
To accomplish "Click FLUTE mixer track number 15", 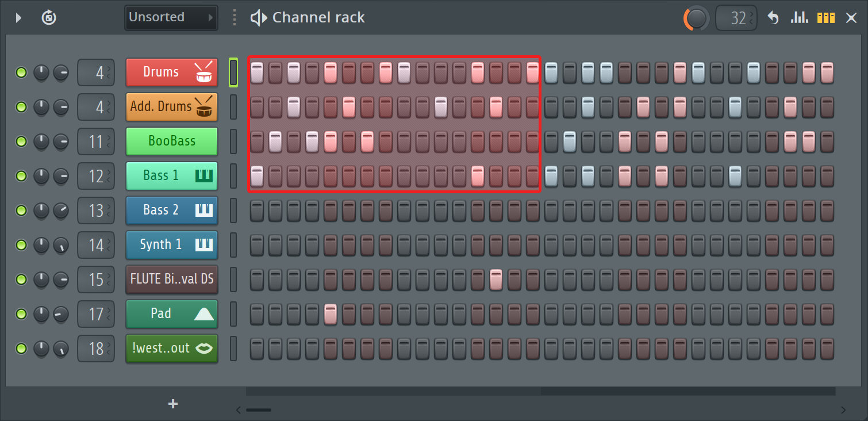I will [97, 280].
